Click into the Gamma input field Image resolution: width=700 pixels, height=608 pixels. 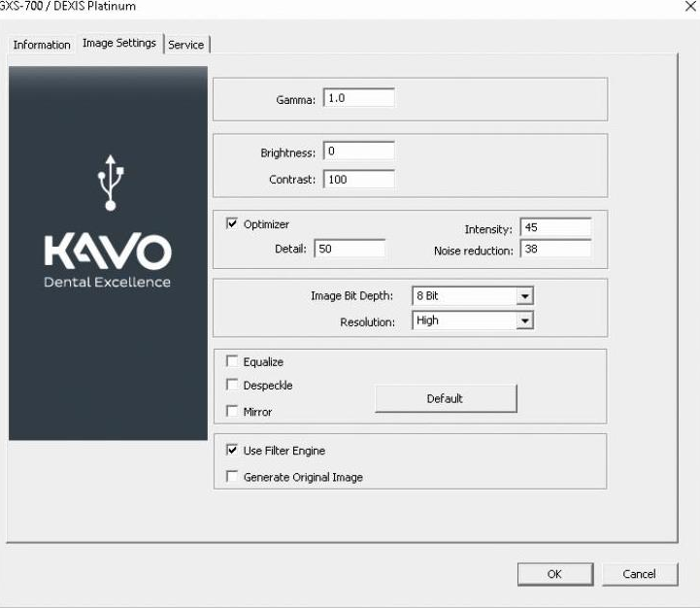tap(358, 98)
